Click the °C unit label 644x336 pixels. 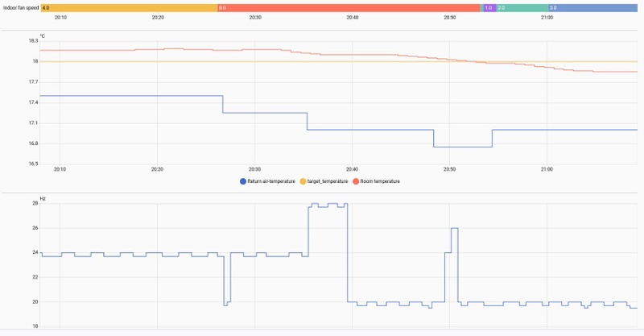coord(43,36)
